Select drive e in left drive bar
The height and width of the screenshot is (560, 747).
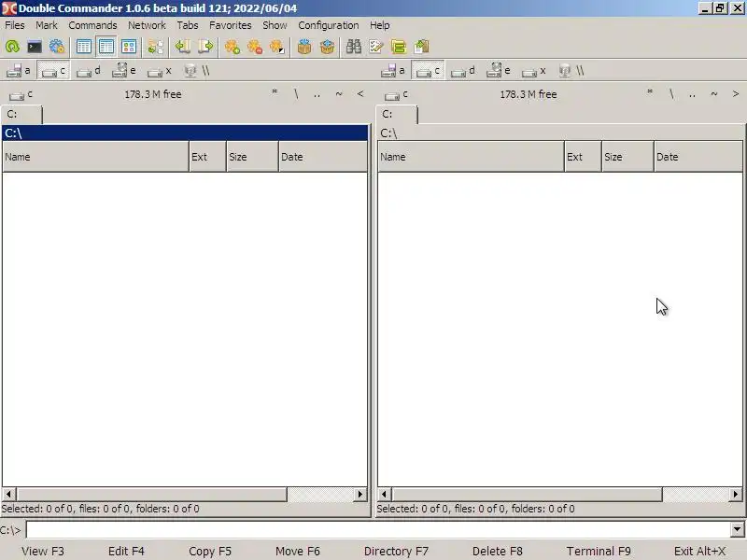[124, 71]
